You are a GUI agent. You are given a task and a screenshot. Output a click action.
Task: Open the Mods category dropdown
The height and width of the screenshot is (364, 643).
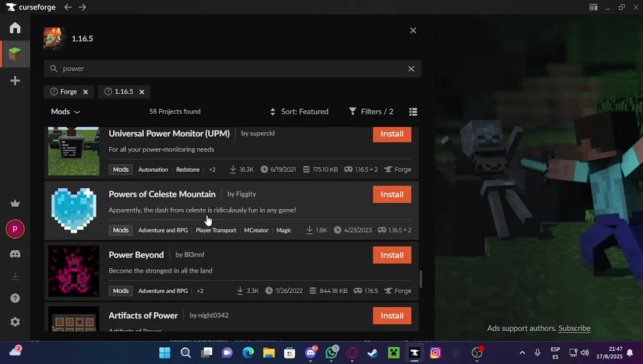coord(65,112)
